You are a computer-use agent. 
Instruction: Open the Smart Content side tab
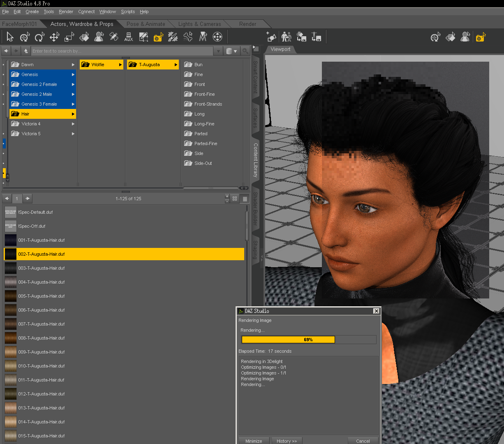[255, 77]
